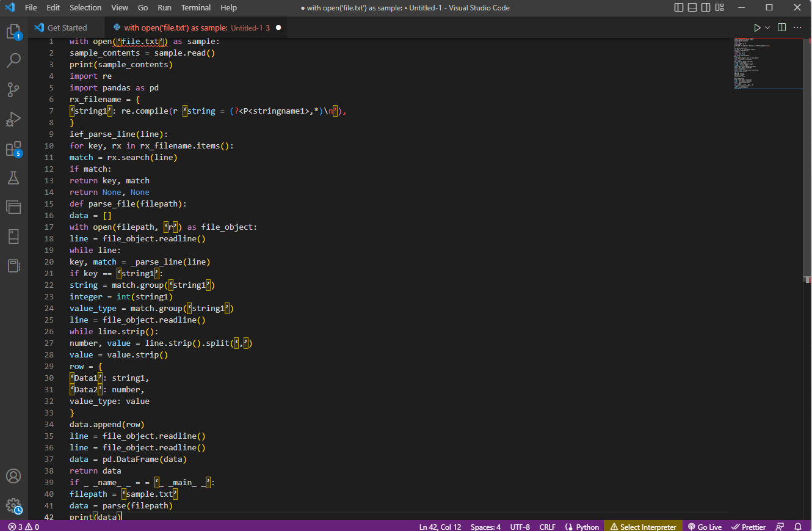Open notifications bell in status bar
This screenshot has width=812, height=531.
(x=797, y=527)
